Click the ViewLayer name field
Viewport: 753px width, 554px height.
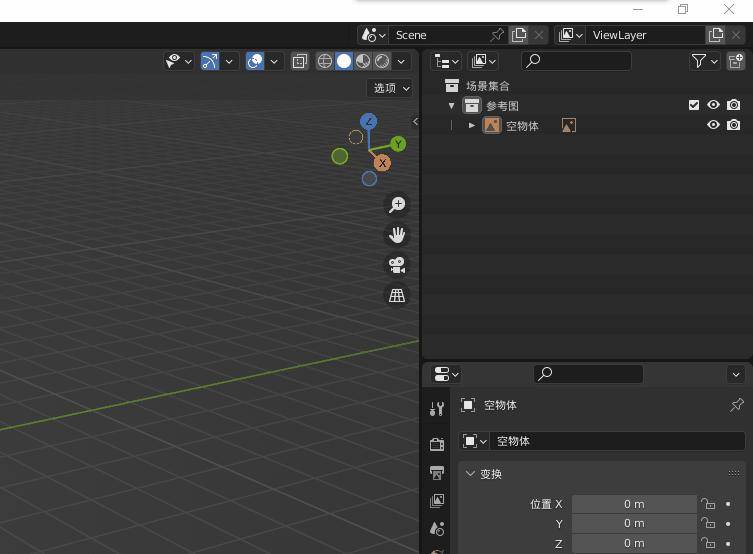tap(645, 35)
